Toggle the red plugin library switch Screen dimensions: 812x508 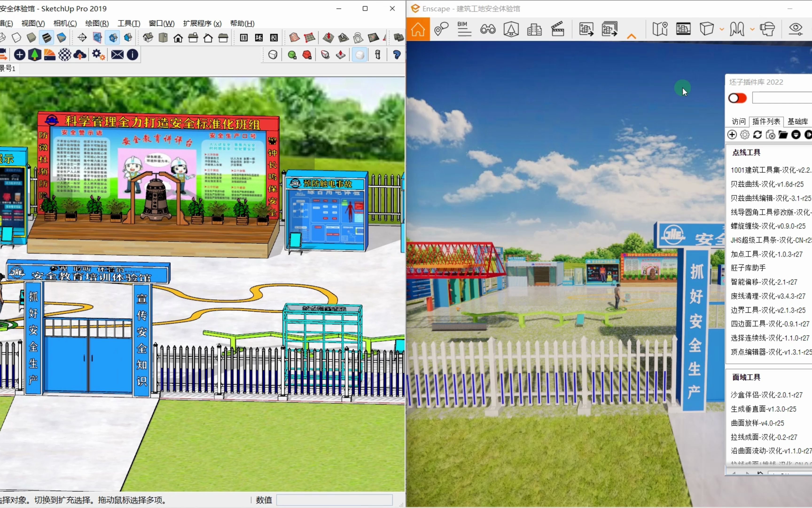[737, 98]
